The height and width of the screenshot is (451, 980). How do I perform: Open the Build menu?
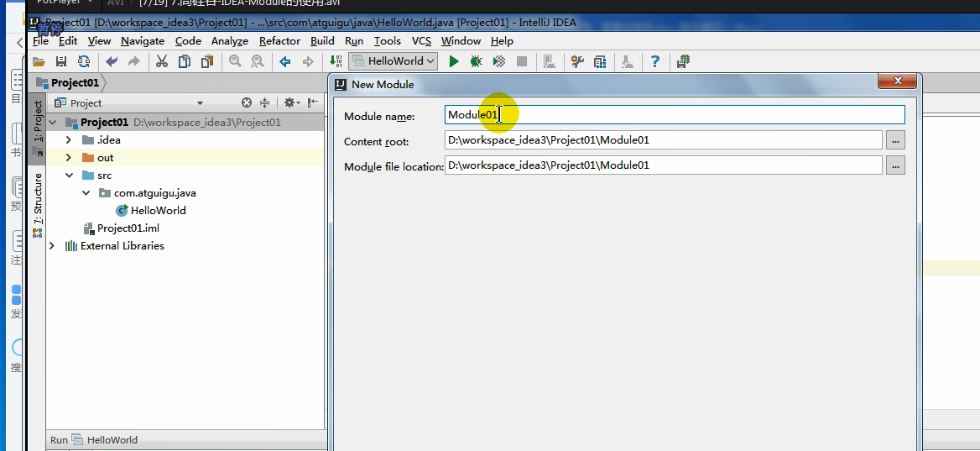pyautogui.click(x=322, y=40)
